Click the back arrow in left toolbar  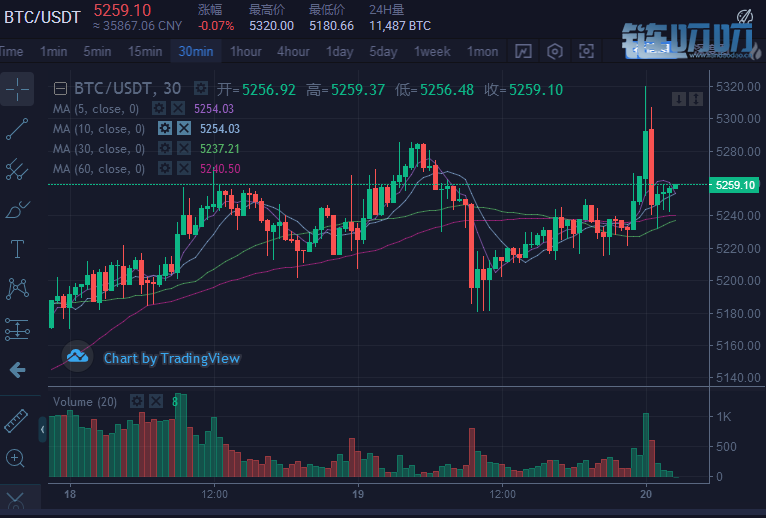[x=17, y=370]
